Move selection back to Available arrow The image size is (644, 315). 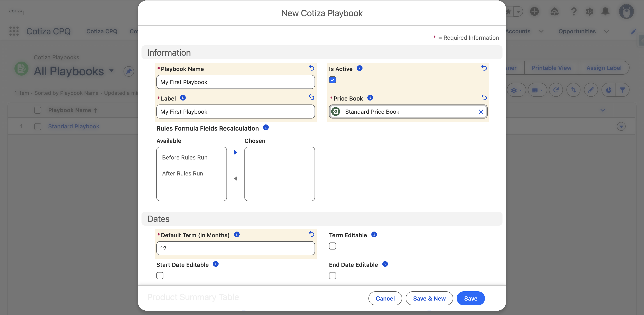pyautogui.click(x=235, y=179)
